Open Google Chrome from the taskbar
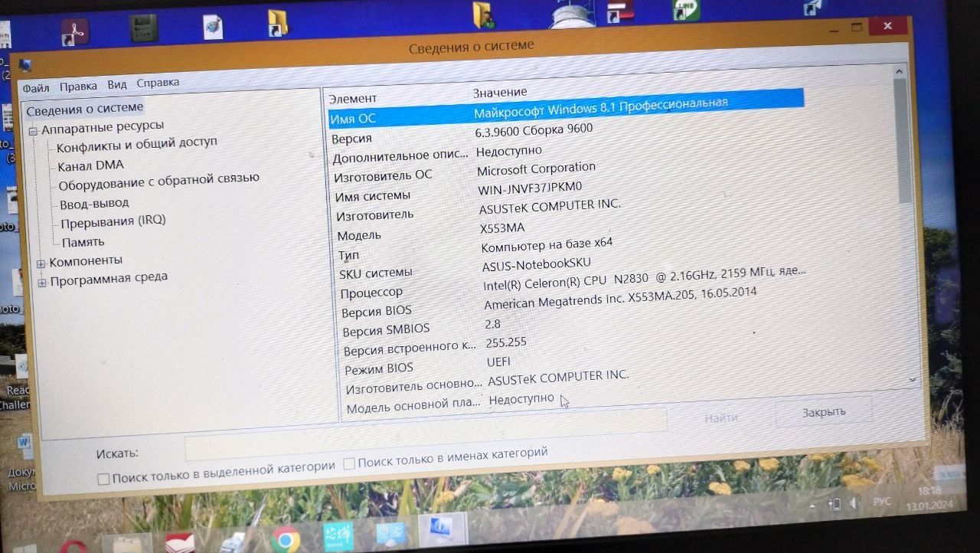 click(285, 540)
